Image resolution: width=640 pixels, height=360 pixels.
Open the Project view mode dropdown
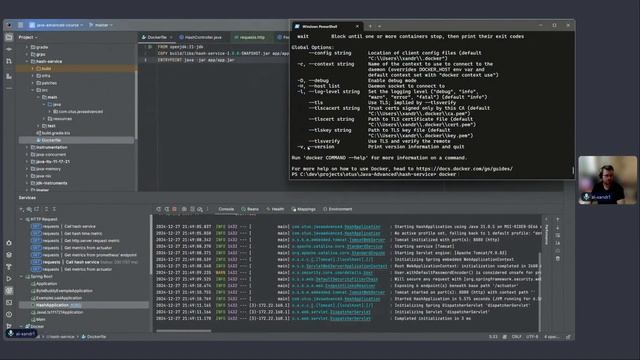28,37
